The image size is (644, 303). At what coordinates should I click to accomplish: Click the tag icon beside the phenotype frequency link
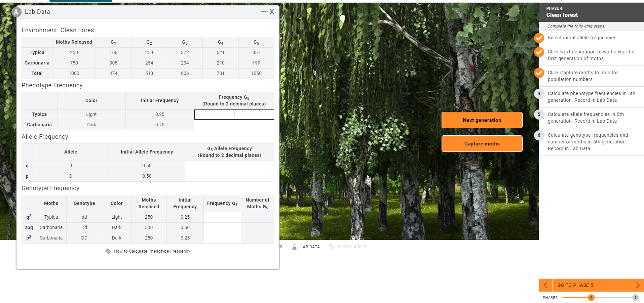[108, 251]
